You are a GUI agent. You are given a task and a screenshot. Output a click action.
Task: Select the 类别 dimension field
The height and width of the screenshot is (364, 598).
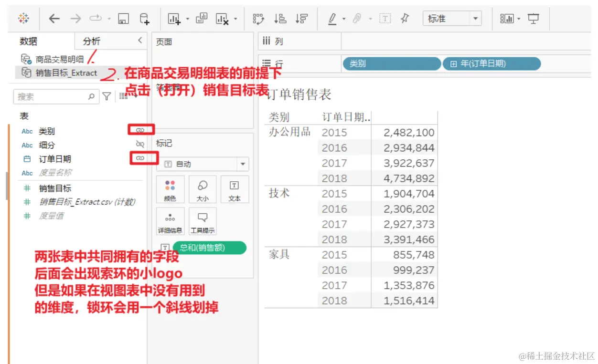[x=47, y=131]
